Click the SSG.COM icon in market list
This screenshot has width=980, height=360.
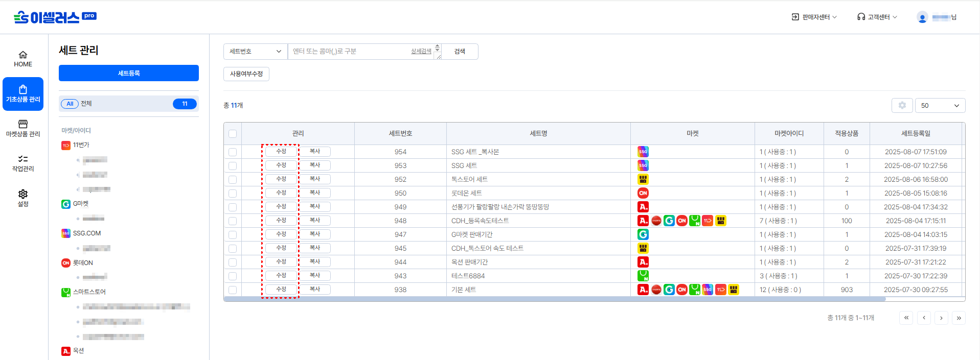coord(66,233)
